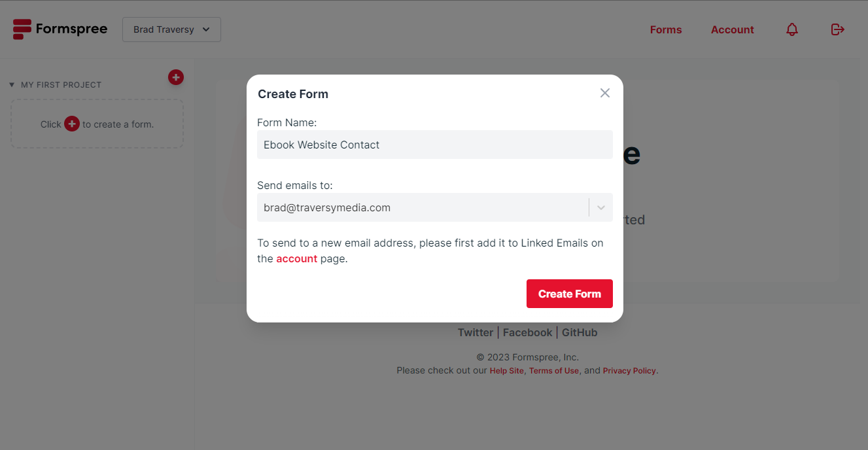Focus the Form Name input field

(435, 145)
